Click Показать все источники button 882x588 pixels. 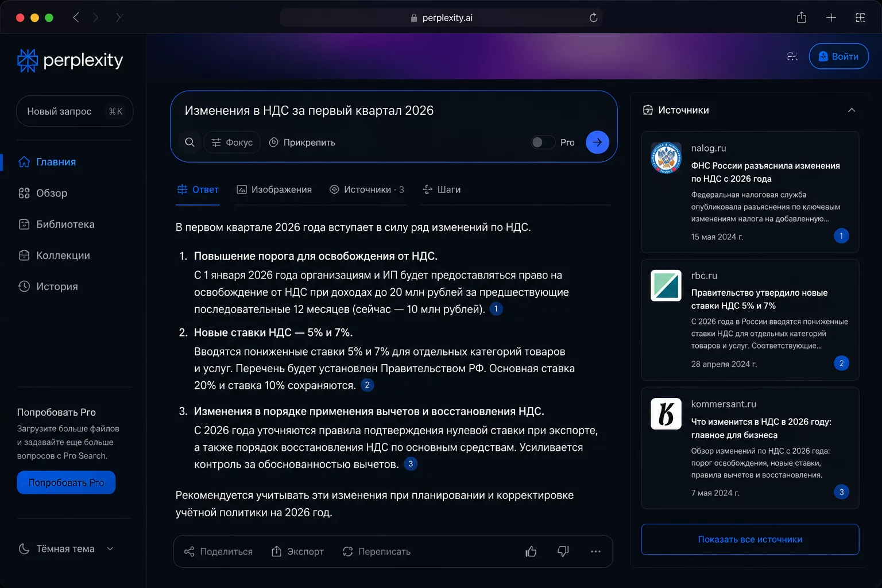click(x=750, y=539)
